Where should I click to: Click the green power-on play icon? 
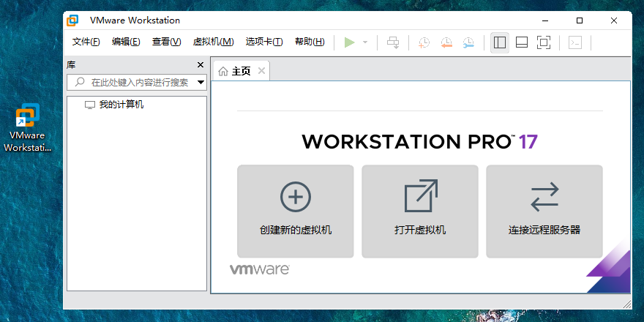(350, 42)
